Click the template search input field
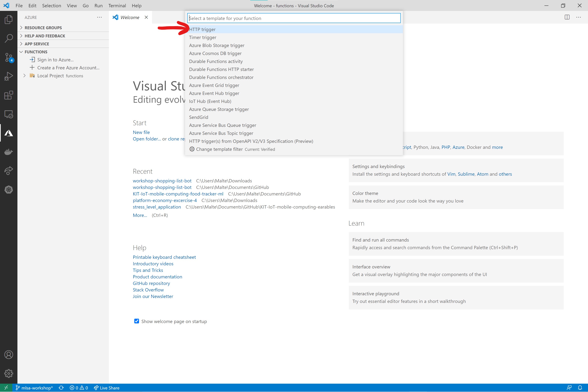Viewport: 588px width, 392px height. (294, 18)
